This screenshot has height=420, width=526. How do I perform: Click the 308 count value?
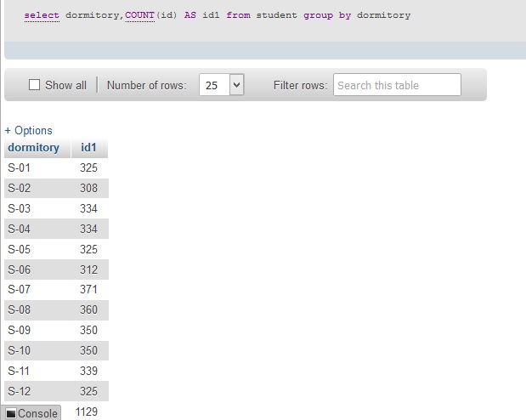[88, 188]
